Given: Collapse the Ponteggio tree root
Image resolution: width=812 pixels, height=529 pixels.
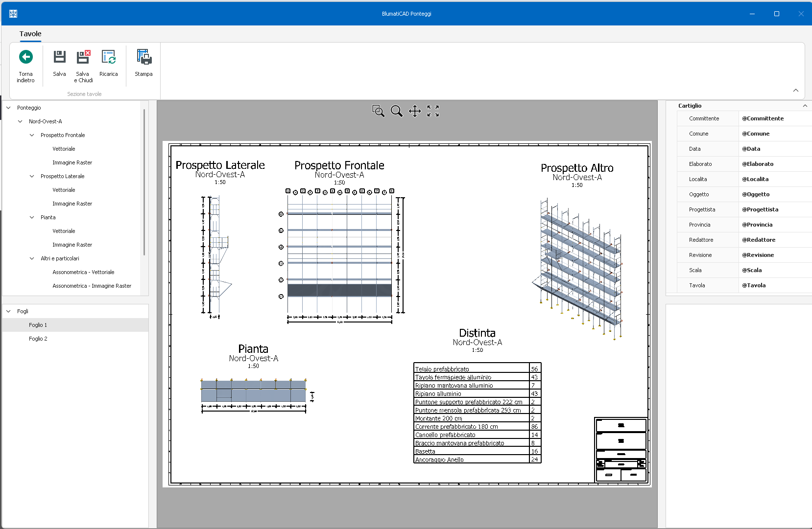Looking at the screenshot, I should click(x=8, y=108).
